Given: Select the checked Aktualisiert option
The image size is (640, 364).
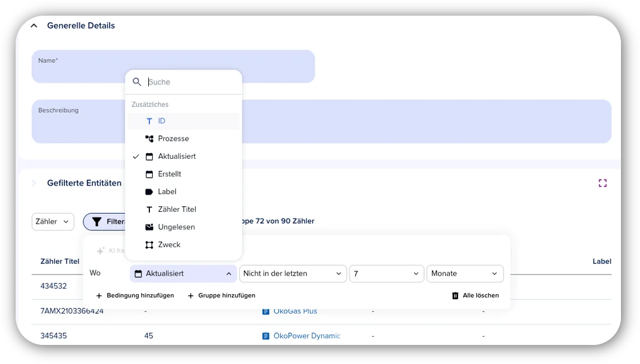Looking at the screenshot, I should (x=183, y=157).
